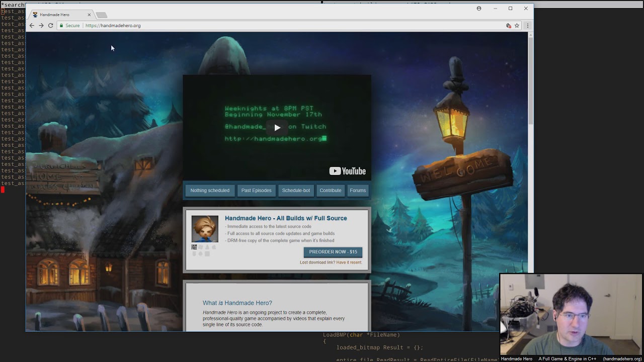The width and height of the screenshot is (644, 362).
Task: Click 'Immediate access to the latest source code' text
Action: 268,227
